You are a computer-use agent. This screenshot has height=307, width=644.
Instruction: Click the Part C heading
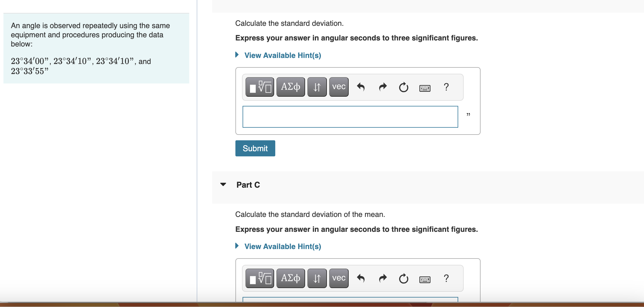(x=248, y=185)
